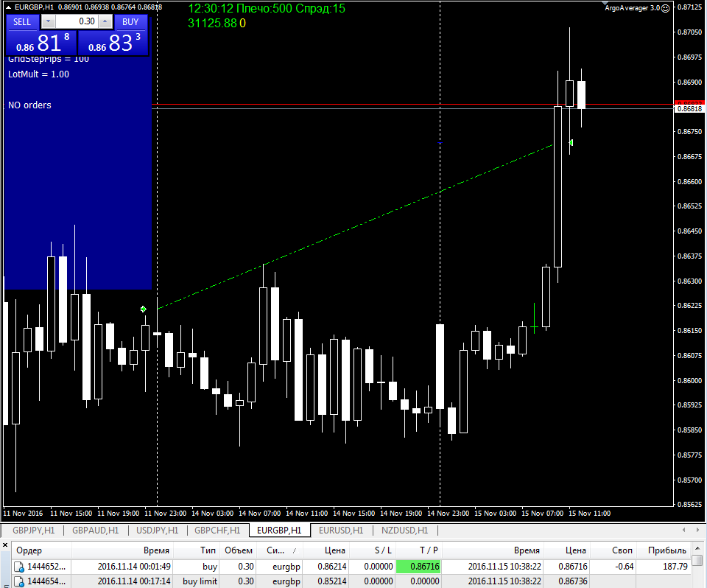
Task: Sort by the T / P column header
Action: click(x=418, y=550)
